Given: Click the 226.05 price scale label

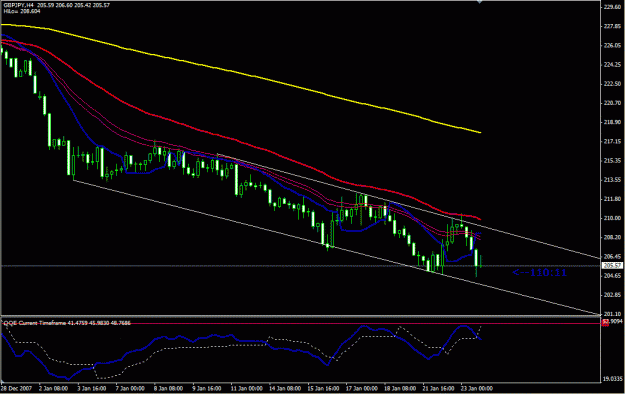Looking at the screenshot, I should point(612,45).
